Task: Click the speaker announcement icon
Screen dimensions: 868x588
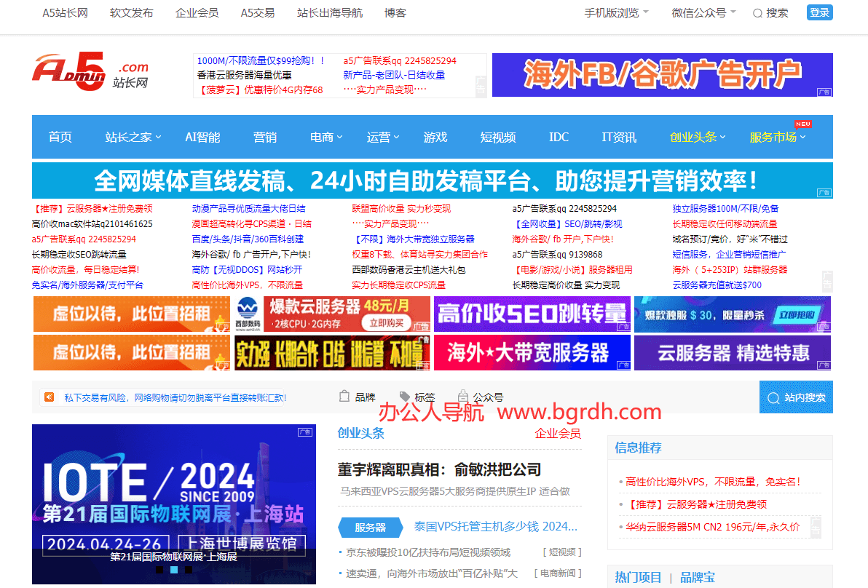Action: 50,397
